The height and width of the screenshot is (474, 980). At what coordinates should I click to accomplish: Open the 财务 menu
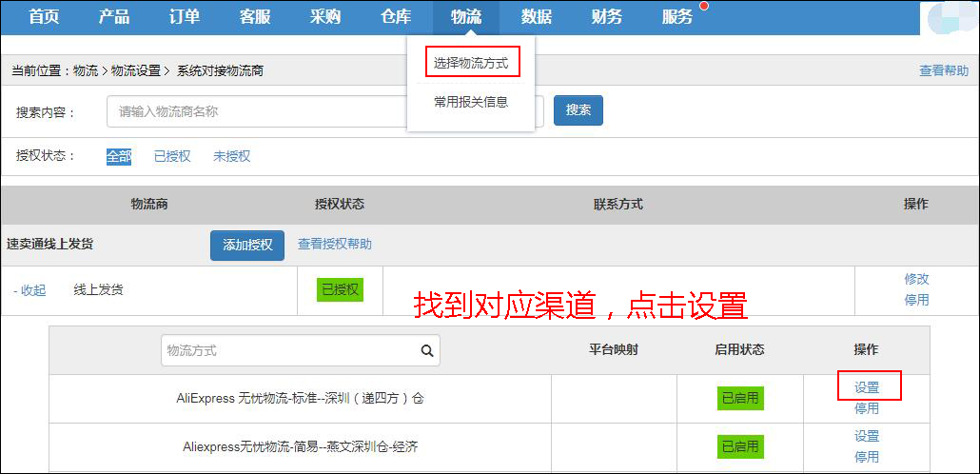point(607,17)
